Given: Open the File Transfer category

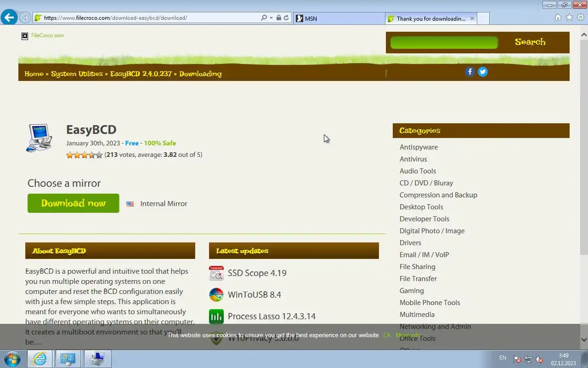Looking at the screenshot, I should pyautogui.click(x=418, y=279).
